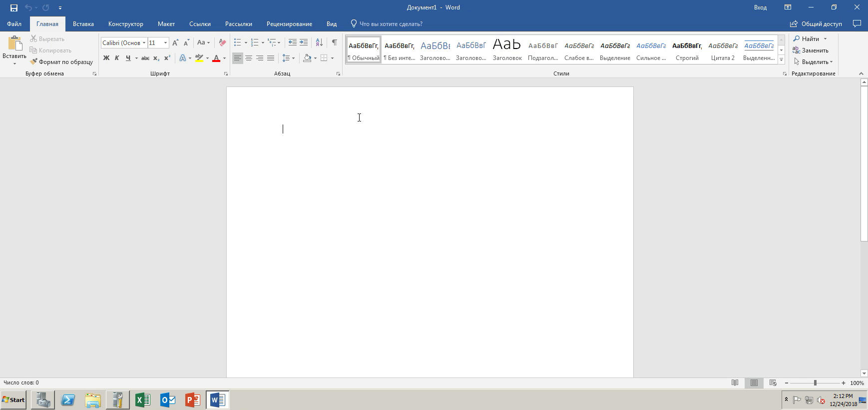Open Excel from the taskbar
The width and height of the screenshot is (868, 410).
(143, 399)
